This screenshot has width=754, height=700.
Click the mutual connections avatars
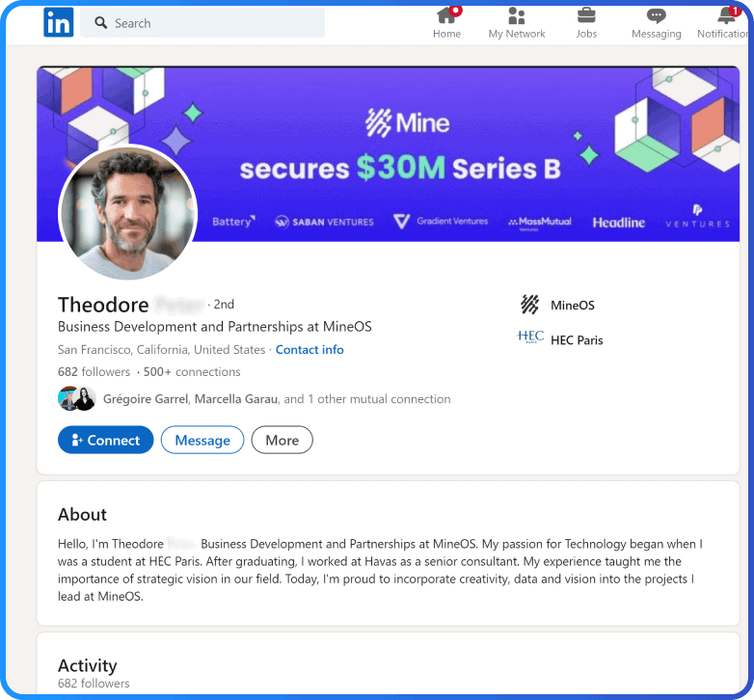[76, 398]
